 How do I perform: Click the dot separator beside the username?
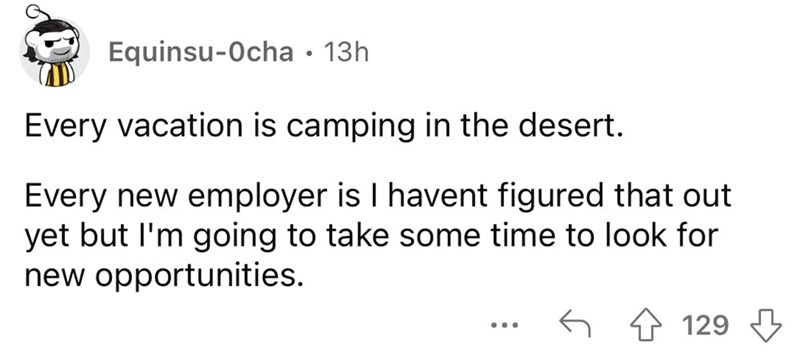[x=309, y=53]
